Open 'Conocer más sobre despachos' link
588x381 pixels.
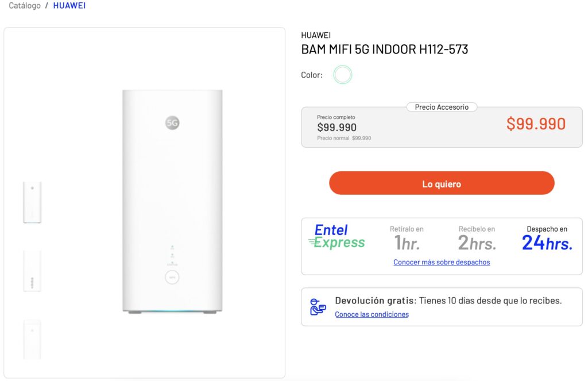coord(442,262)
